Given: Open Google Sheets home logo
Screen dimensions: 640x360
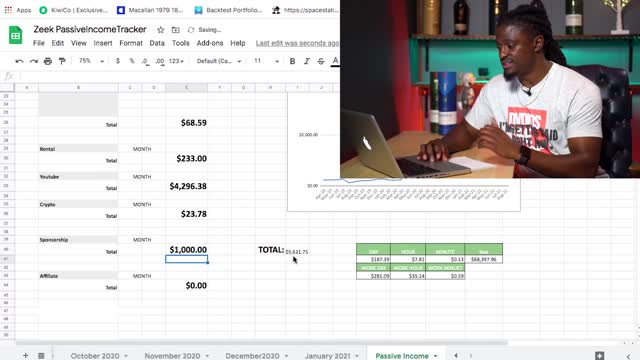Looking at the screenshot, I should [16, 35].
